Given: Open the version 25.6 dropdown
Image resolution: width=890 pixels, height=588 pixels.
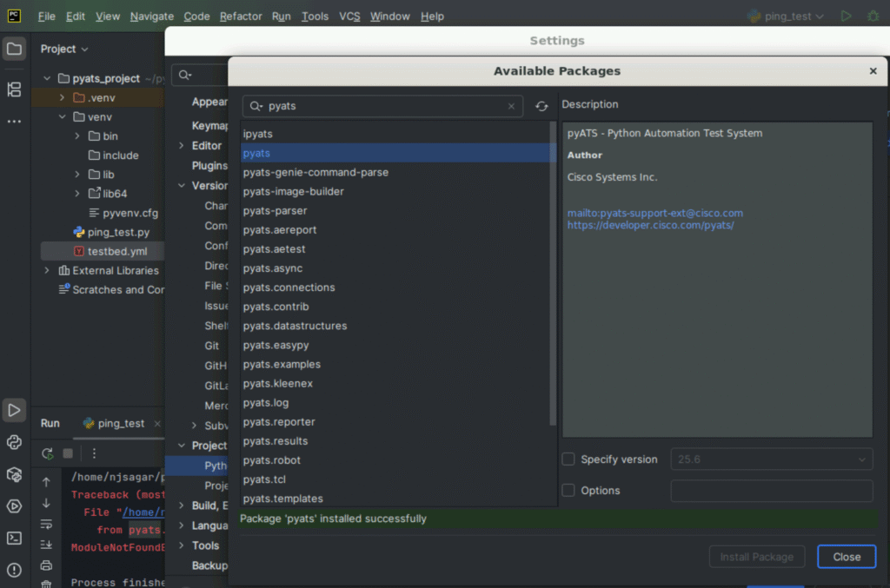Looking at the screenshot, I should click(772, 459).
